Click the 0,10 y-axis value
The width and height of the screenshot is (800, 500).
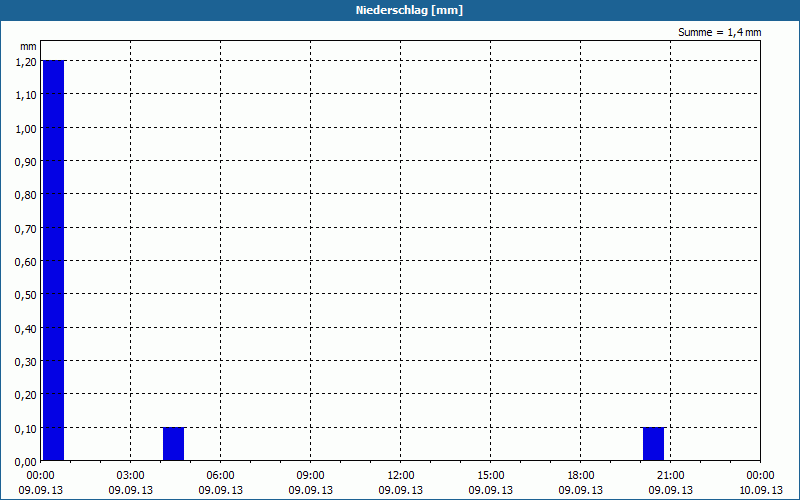pyautogui.click(x=26, y=429)
